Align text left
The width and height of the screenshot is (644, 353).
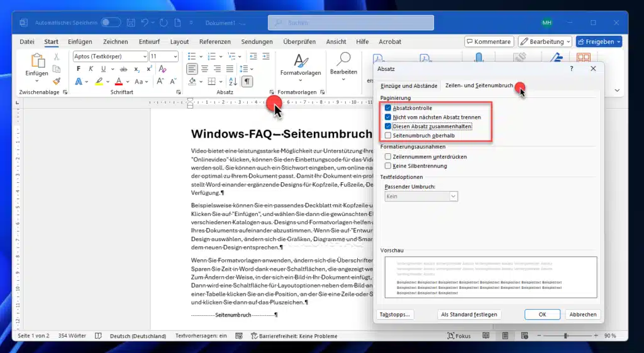coord(192,69)
